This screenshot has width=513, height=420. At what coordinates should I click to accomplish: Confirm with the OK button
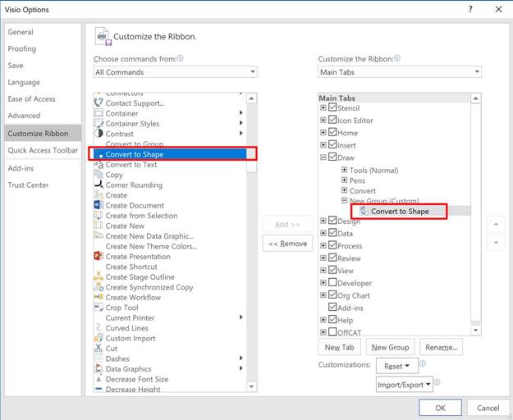[x=441, y=408]
